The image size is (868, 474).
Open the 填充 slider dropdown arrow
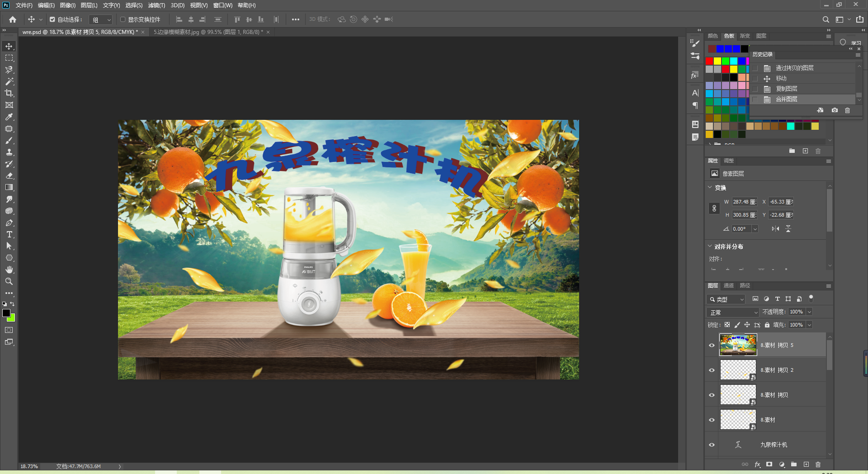[x=809, y=325]
